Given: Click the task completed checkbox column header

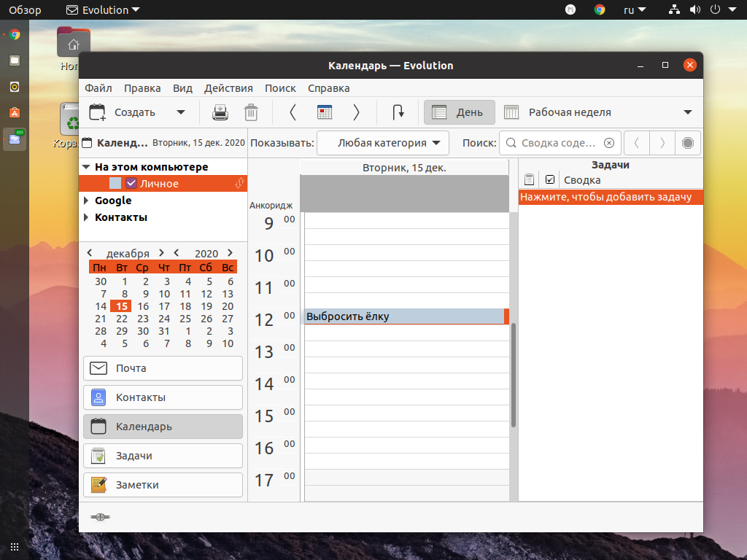Looking at the screenshot, I should (550, 179).
